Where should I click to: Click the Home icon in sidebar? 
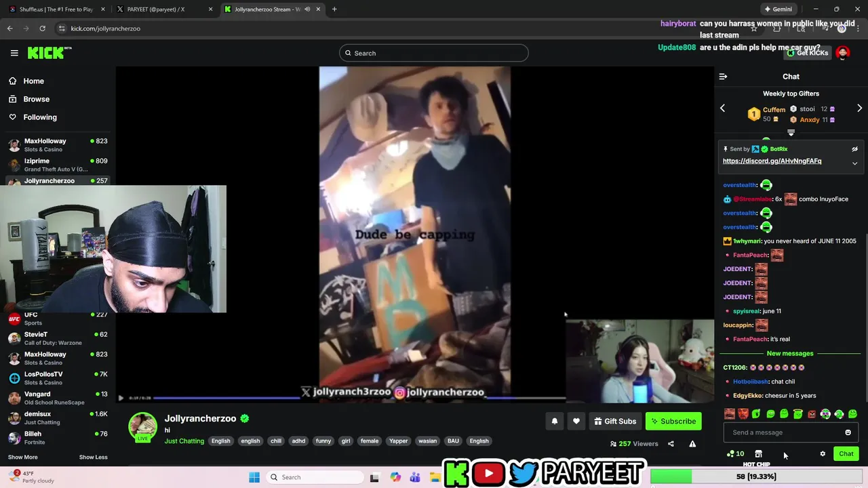(x=13, y=81)
